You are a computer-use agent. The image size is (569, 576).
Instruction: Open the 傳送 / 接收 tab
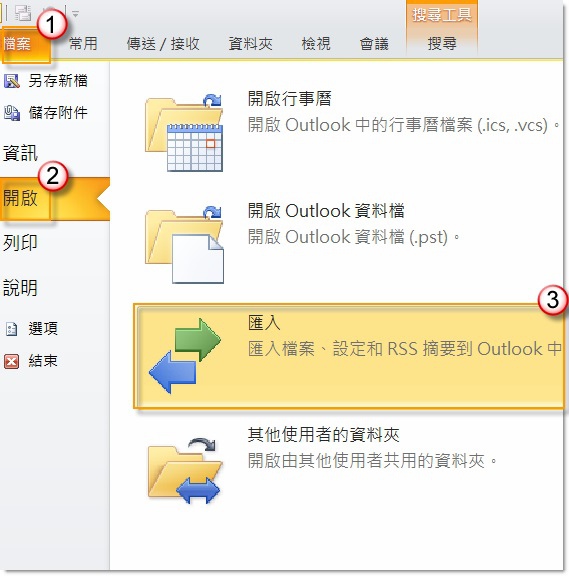tap(163, 44)
